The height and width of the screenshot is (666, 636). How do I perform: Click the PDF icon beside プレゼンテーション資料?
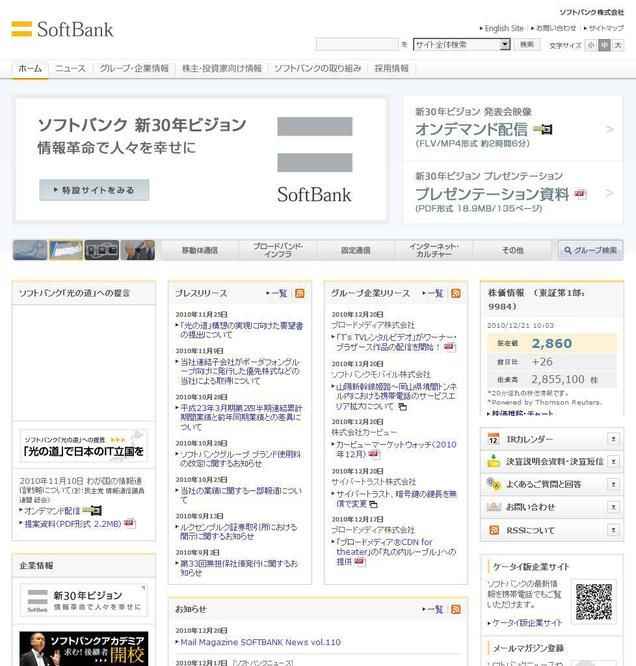(580, 194)
